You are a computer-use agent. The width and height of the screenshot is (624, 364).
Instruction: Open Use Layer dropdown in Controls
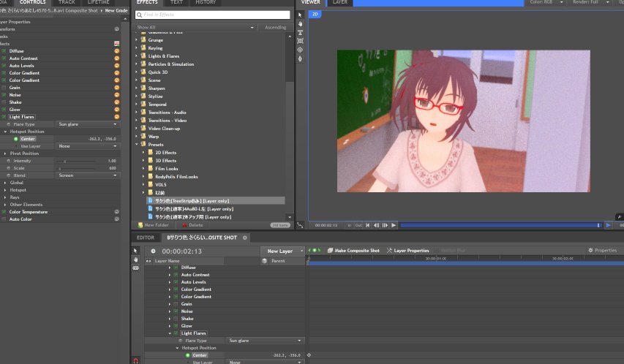click(x=87, y=146)
